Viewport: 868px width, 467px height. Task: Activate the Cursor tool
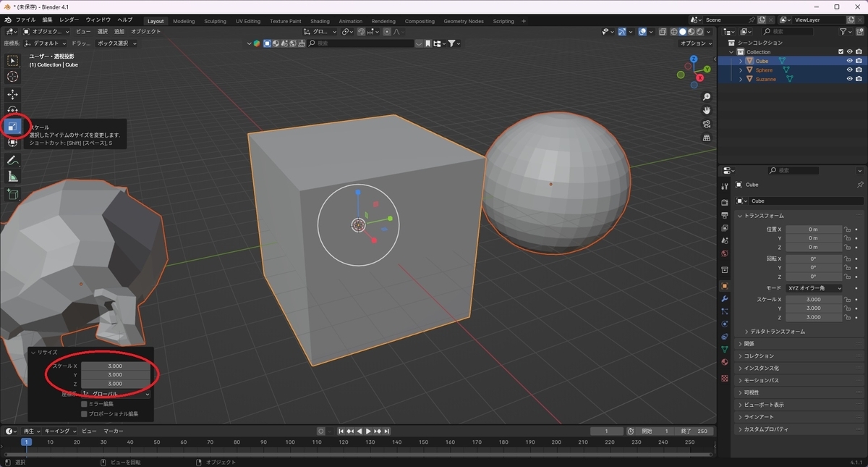coord(13,77)
